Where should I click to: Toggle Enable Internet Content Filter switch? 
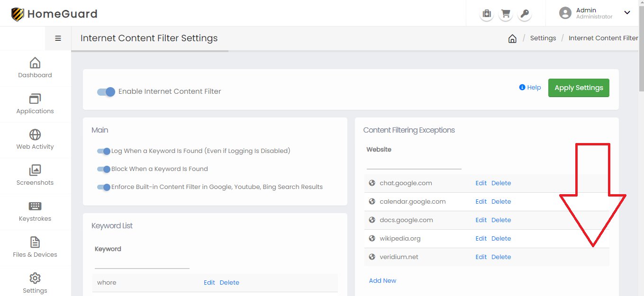pyautogui.click(x=106, y=91)
